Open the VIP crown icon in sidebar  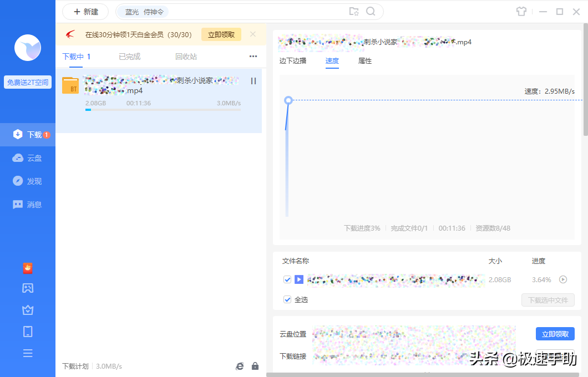(28, 309)
